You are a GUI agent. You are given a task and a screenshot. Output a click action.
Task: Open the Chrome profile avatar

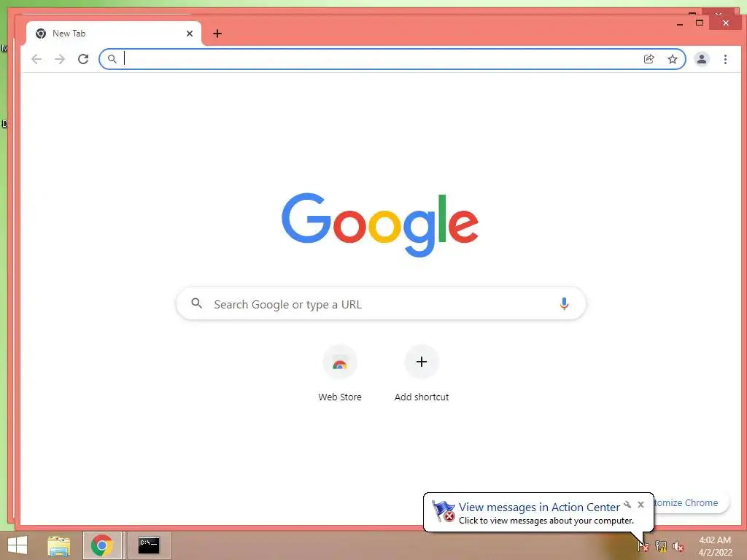coord(701,59)
